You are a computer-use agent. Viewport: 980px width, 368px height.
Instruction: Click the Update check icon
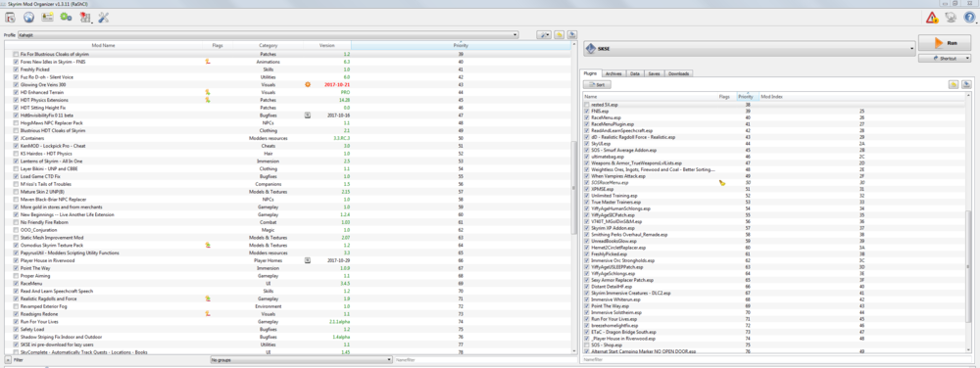(951, 18)
